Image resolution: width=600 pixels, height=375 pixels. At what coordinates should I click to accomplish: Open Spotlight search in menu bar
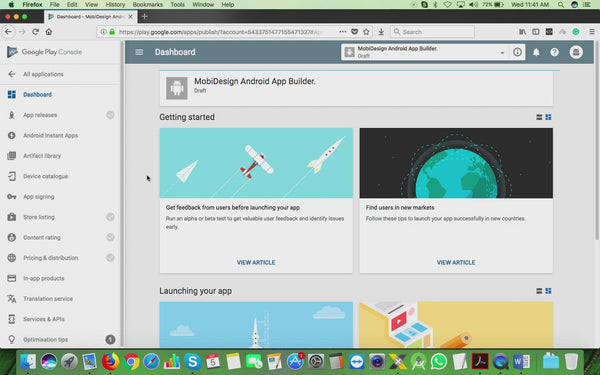tap(561, 5)
